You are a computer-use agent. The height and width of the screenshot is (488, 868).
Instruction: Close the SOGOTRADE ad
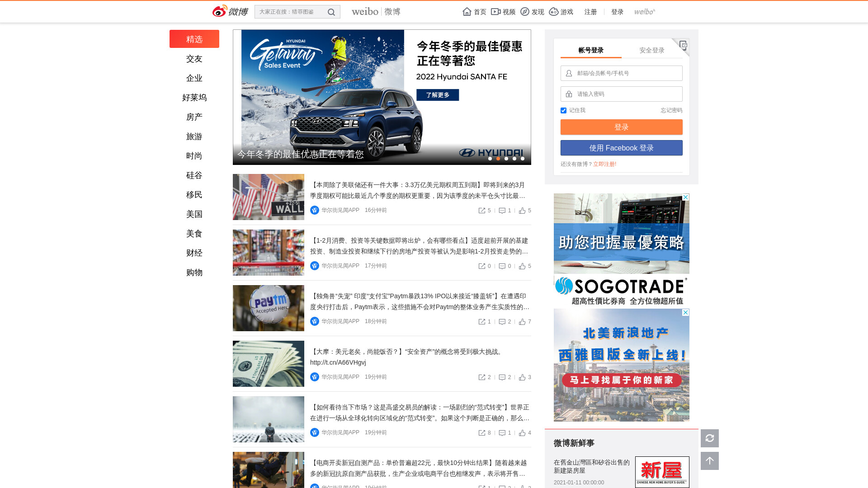tap(686, 197)
